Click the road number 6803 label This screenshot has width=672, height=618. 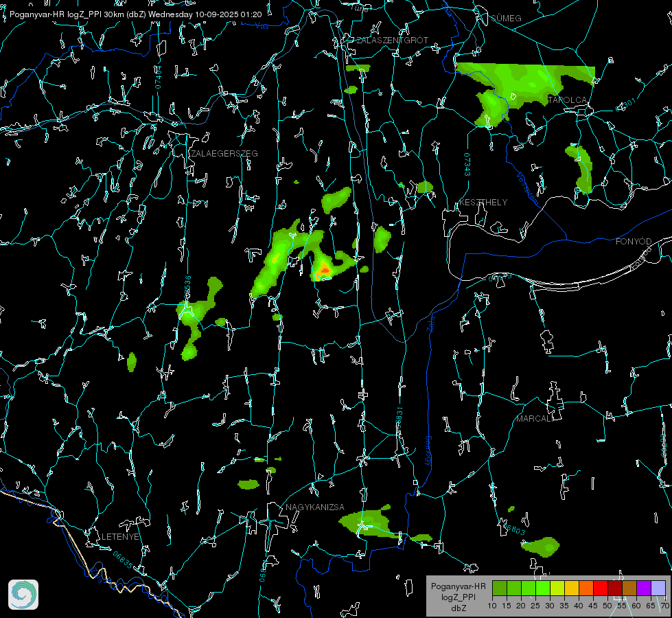515,529
